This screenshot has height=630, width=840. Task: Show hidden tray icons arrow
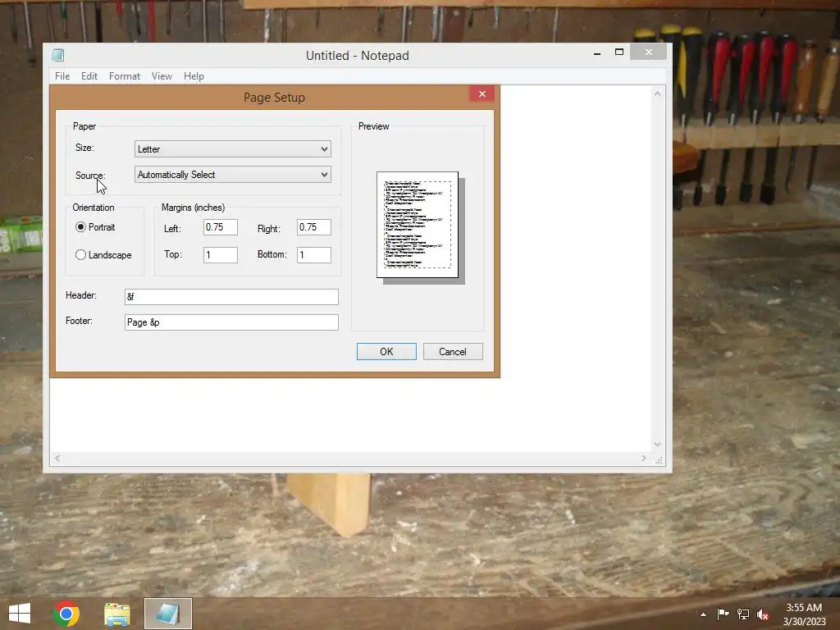click(x=703, y=614)
